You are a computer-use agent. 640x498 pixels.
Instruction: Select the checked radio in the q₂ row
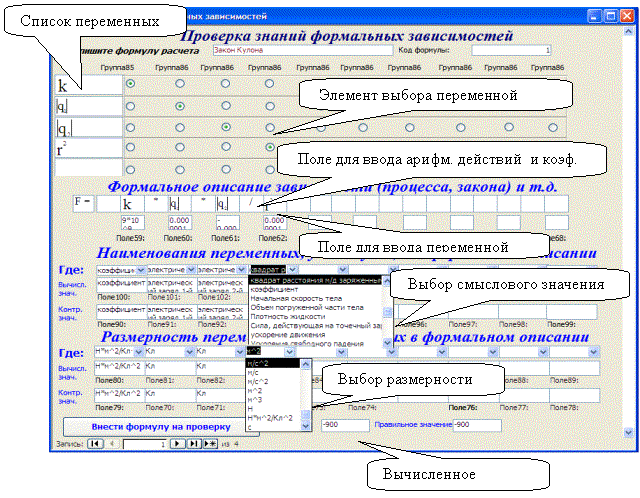[225, 127]
